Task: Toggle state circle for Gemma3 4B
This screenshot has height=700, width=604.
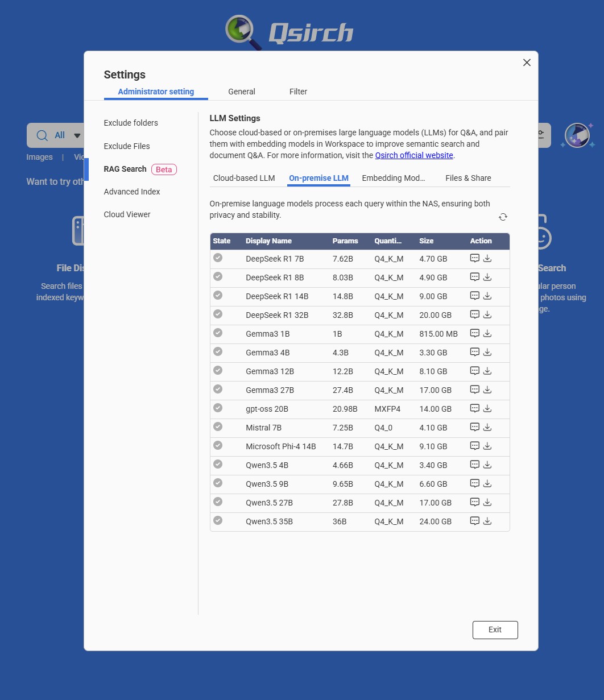Action: click(218, 352)
